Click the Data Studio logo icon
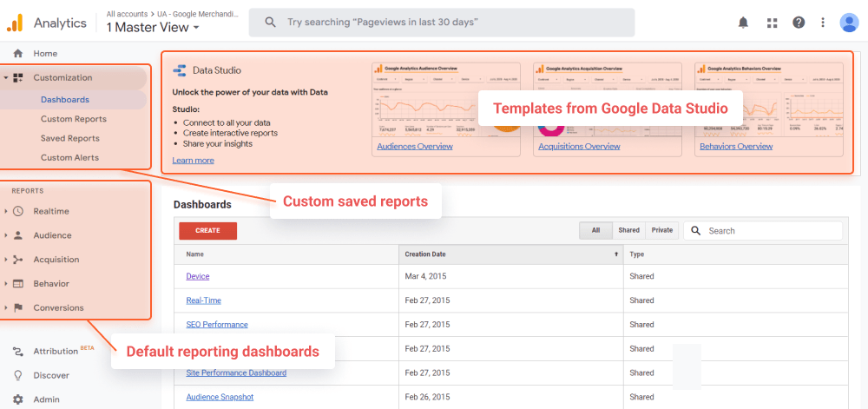The width and height of the screenshot is (868, 409). [x=180, y=70]
